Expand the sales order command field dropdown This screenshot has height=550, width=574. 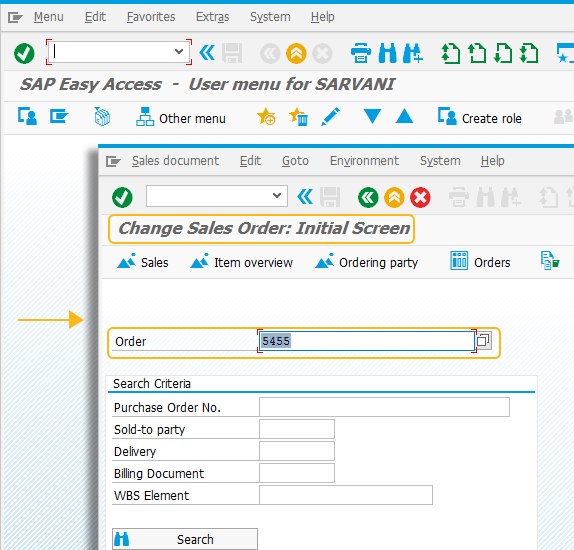[x=277, y=196]
